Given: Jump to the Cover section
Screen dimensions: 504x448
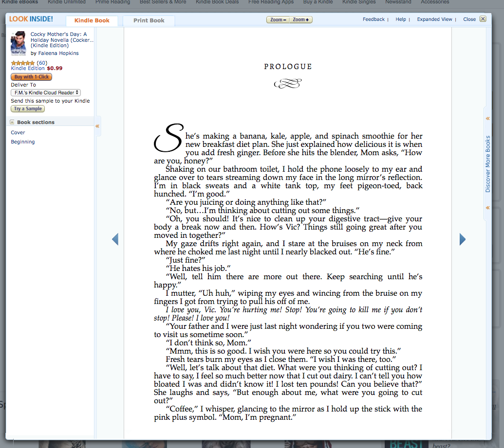Looking at the screenshot, I should coord(18,133).
